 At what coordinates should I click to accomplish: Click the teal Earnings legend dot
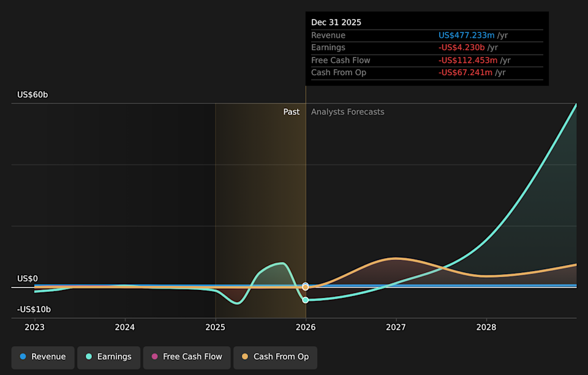89,357
